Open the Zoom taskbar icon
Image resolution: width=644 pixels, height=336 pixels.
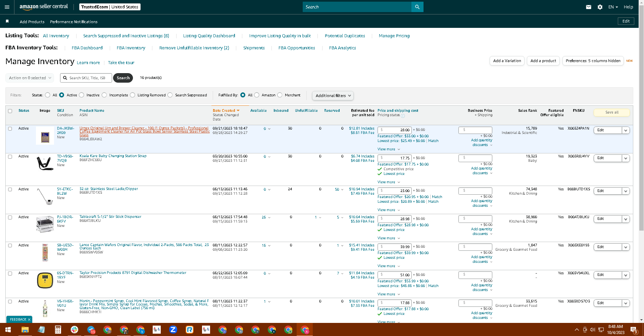(173, 330)
